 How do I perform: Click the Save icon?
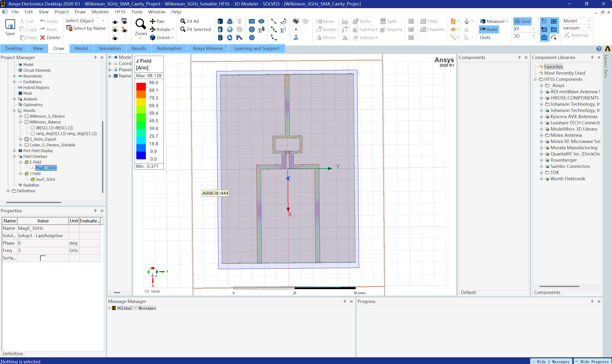10,25
